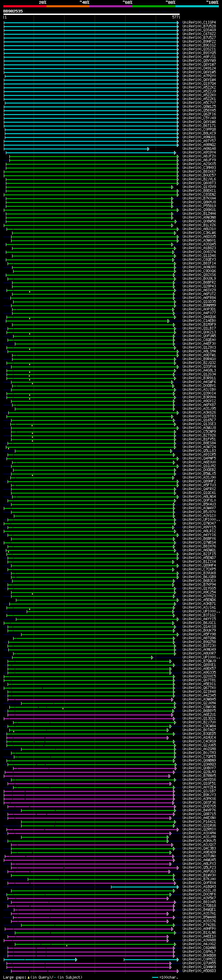The height and width of the screenshot is (980, 222).
Task: Click the white query sequence ruler bar
Action: [x=92, y=14]
